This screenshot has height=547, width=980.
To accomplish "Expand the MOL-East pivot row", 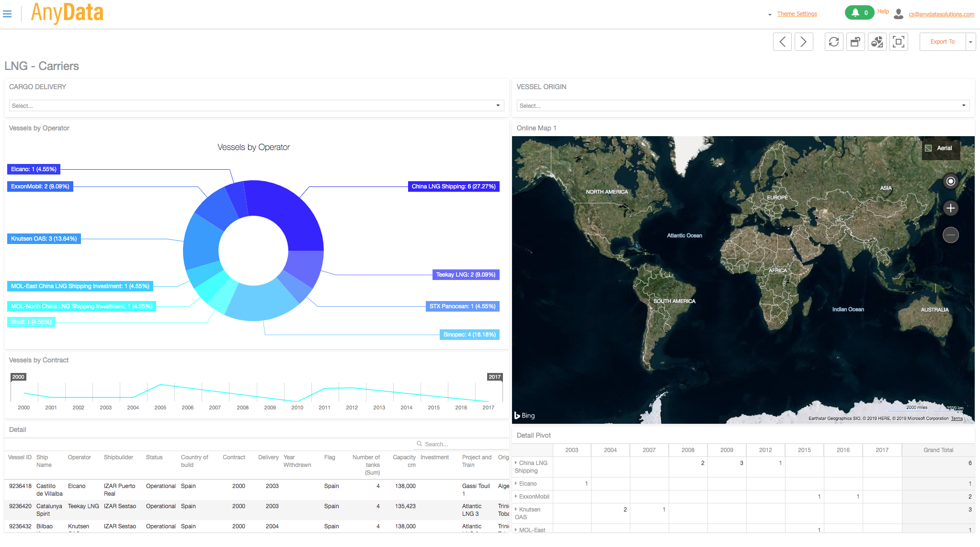I will click(516, 530).
